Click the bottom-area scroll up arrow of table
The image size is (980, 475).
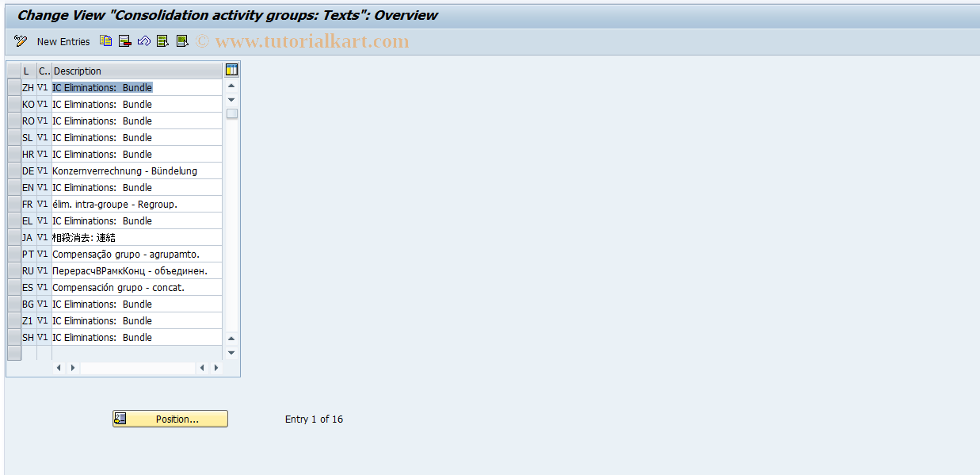click(x=231, y=339)
